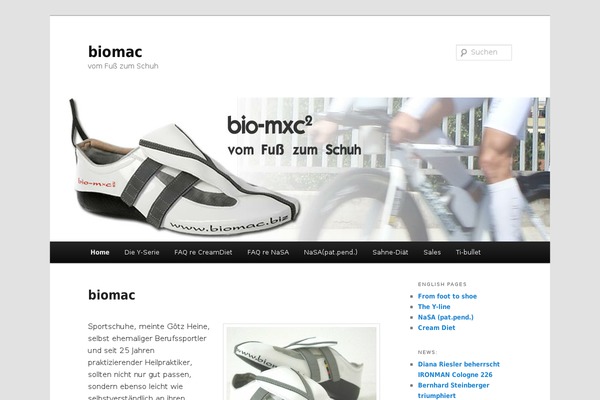600x400 pixels.
Task: Open the English NaSA (pat.pend.) link
Action: (445, 317)
